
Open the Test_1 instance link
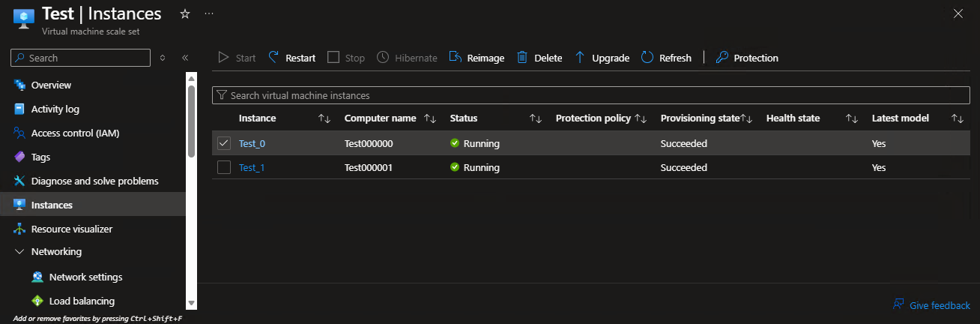pyautogui.click(x=252, y=167)
